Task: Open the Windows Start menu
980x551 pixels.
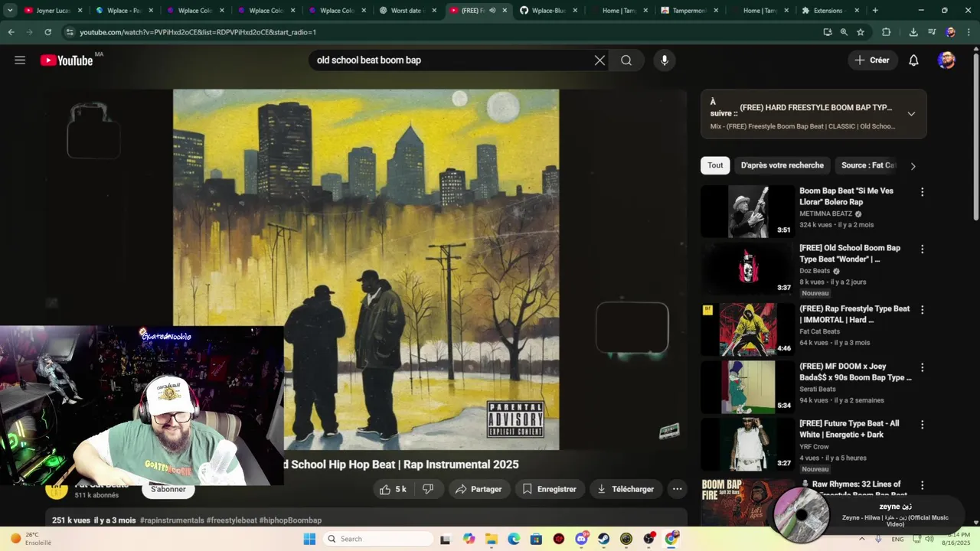Action: click(x=309, y=539)
